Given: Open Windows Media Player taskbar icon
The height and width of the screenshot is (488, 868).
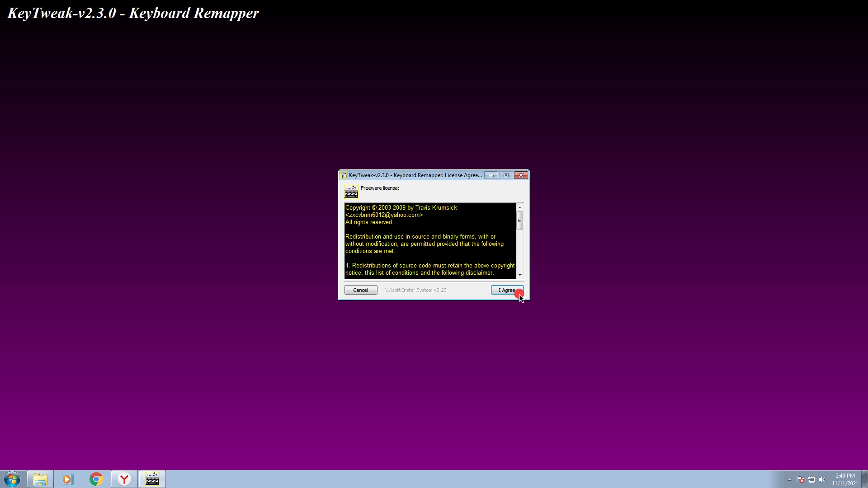Looking at the screenshot, I should pos(68,479).
